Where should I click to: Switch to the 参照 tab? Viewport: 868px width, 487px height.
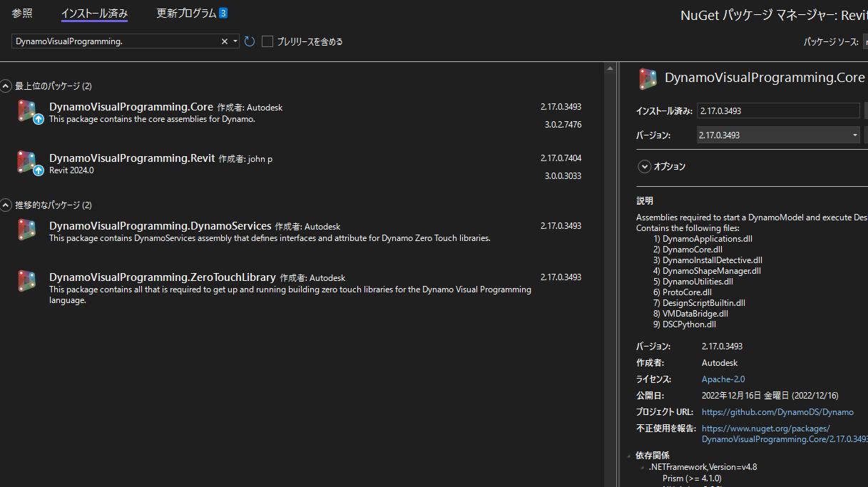coord(22,13)
